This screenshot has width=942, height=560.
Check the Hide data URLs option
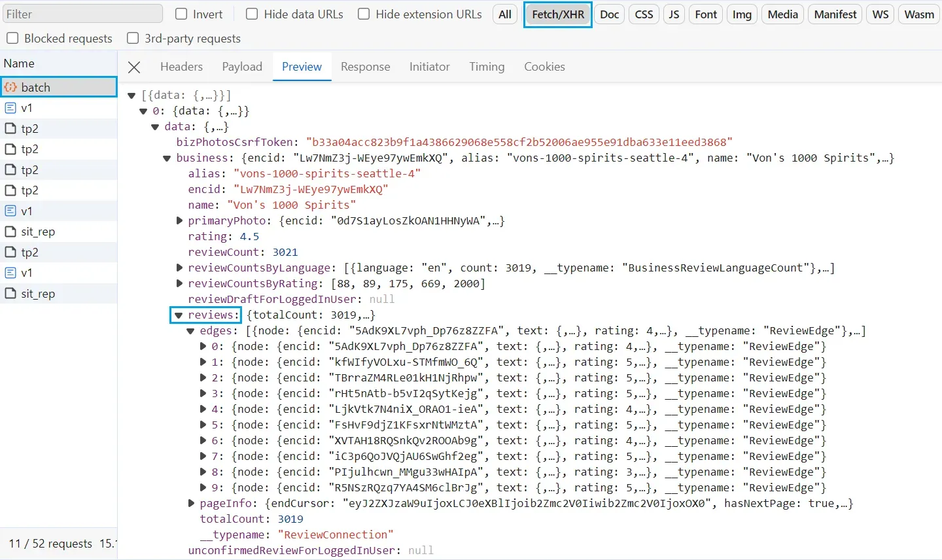point(251,14)
